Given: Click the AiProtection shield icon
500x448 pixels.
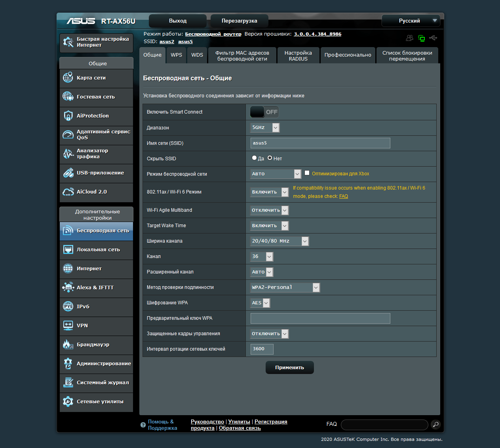Looking at the screenshot, I should (68, 116).
